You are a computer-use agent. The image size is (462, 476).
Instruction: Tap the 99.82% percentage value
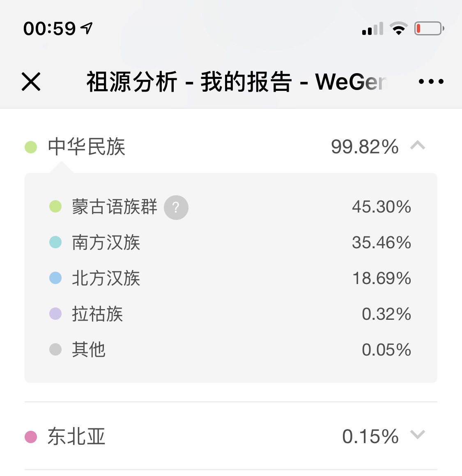click(x=365, y=147)
